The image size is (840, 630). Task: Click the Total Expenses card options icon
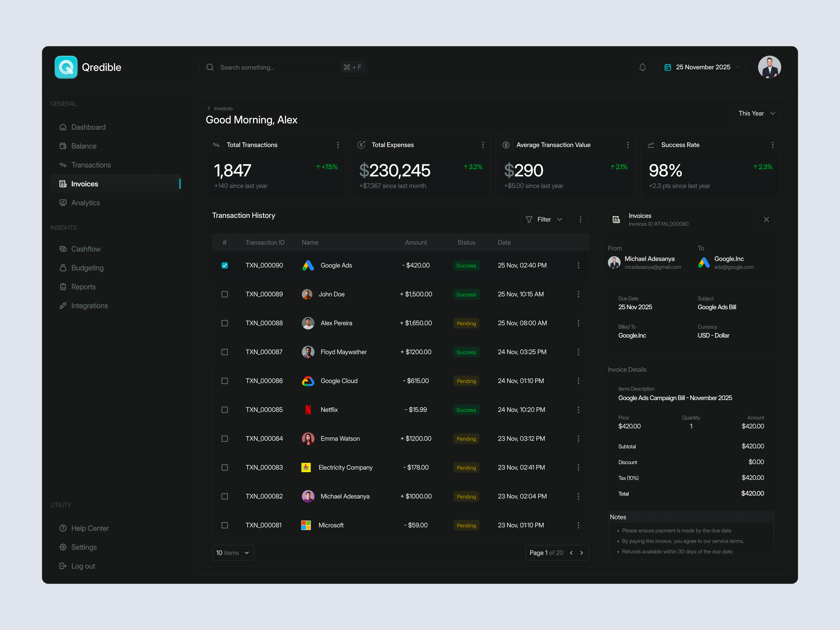click(483, 145)
